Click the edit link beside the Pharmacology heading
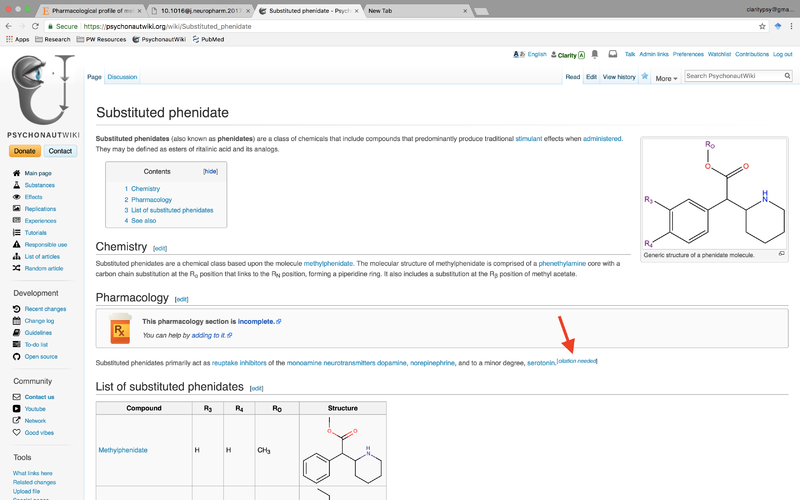The image size is (800, 500). coord(181,299)
